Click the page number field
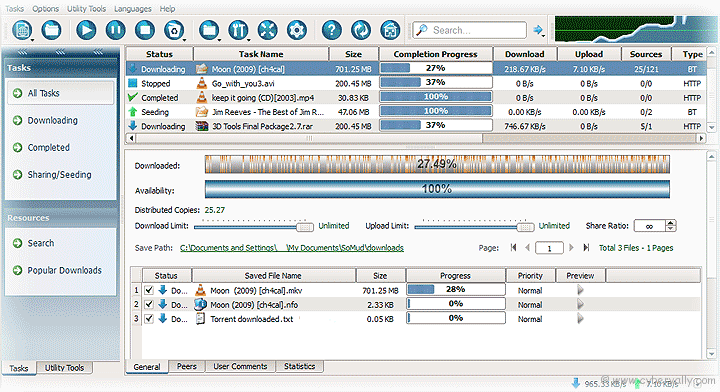The height and width of the screenshot is (392, 720). (x=549, y=248)
